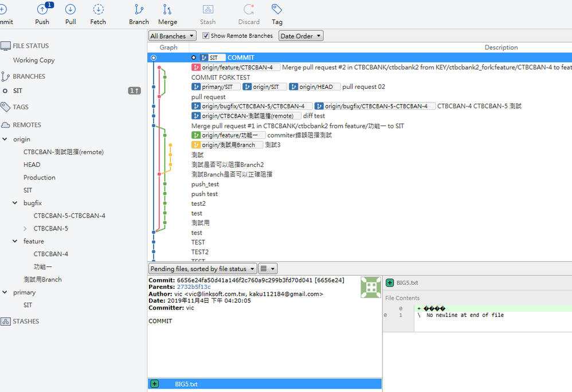Select the '測試是否可以阻擋Branch2' commit row

click(228, 164)
